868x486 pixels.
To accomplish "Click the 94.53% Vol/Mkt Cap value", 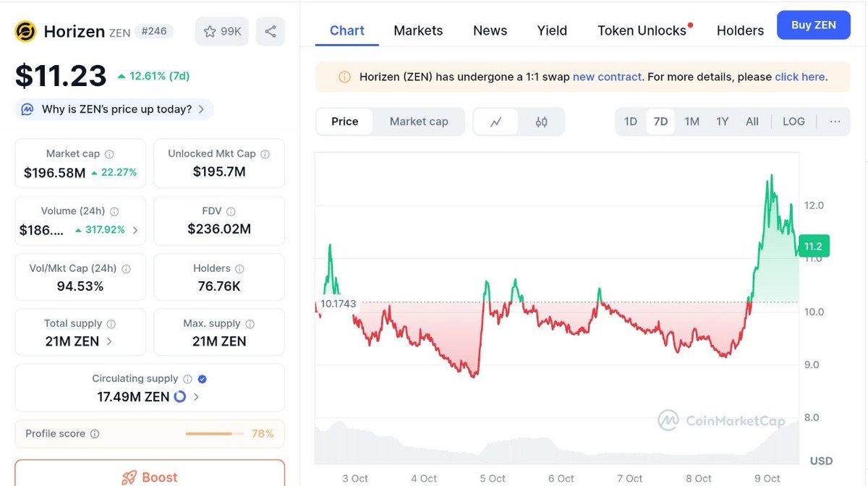I will coord(80,286).
